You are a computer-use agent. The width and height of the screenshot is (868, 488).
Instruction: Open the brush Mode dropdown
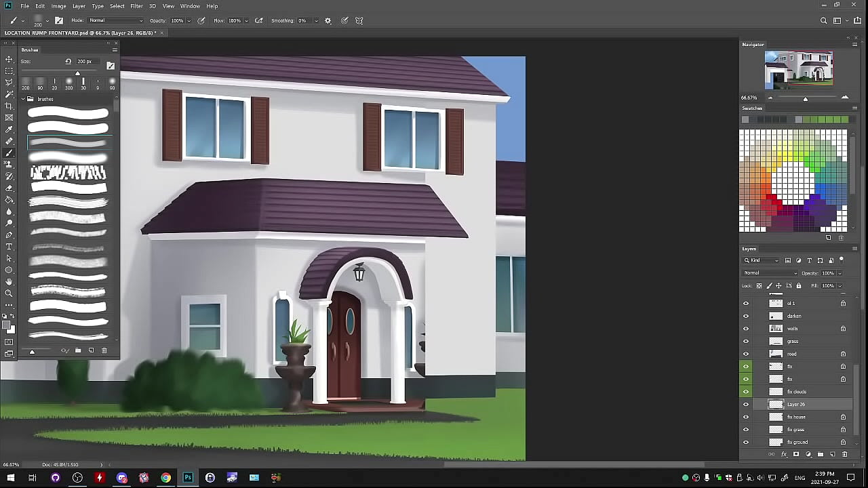click(x=116, y=21)
